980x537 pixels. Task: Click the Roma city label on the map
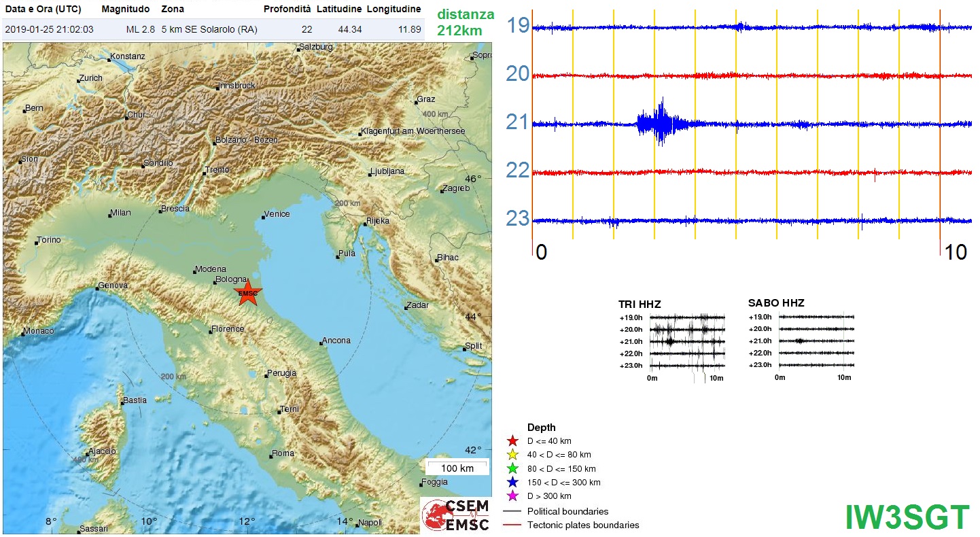pyautogui.click(x=283, y=453)
